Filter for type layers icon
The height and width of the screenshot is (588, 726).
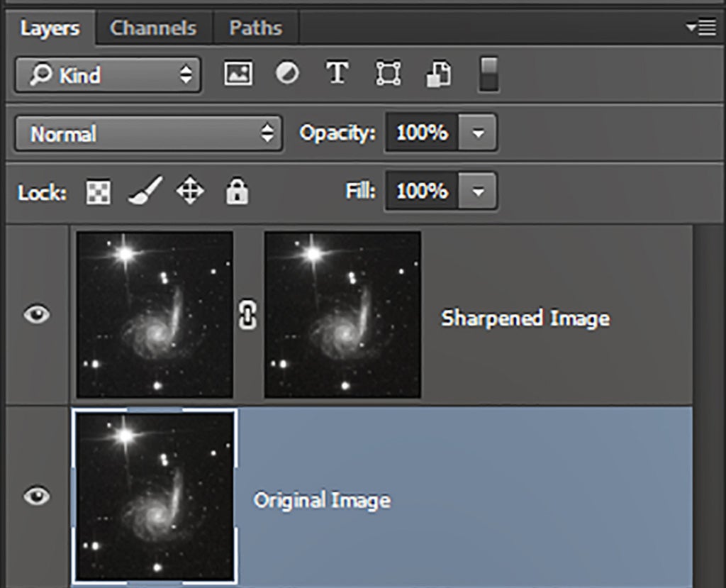(x=337, y=73)
